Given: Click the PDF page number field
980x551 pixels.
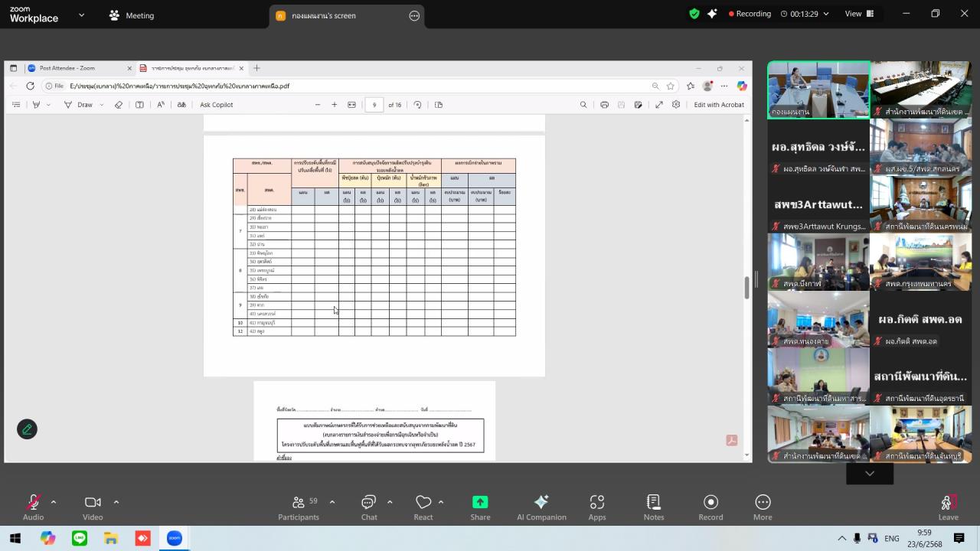Looking at the screenshot, I should click(374, 105).
